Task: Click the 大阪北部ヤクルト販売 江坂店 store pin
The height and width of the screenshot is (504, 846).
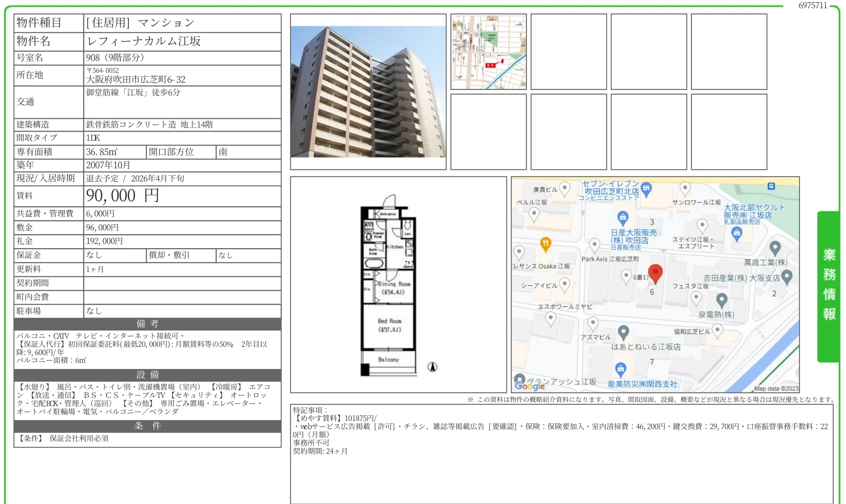Action: click(737, 233)
